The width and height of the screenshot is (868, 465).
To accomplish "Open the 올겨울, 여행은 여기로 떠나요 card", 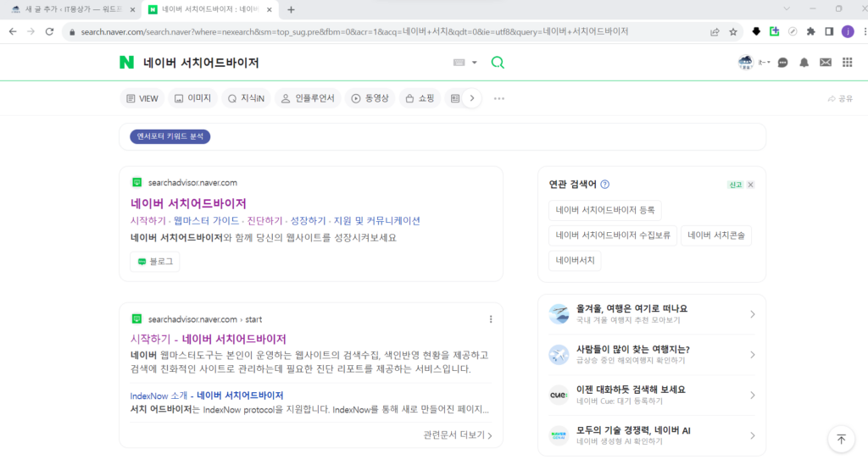I will pos(652,314).
